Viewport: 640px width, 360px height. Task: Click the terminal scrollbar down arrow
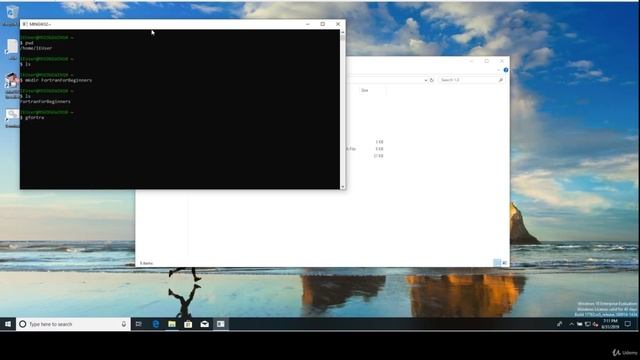tap(342, 187)
